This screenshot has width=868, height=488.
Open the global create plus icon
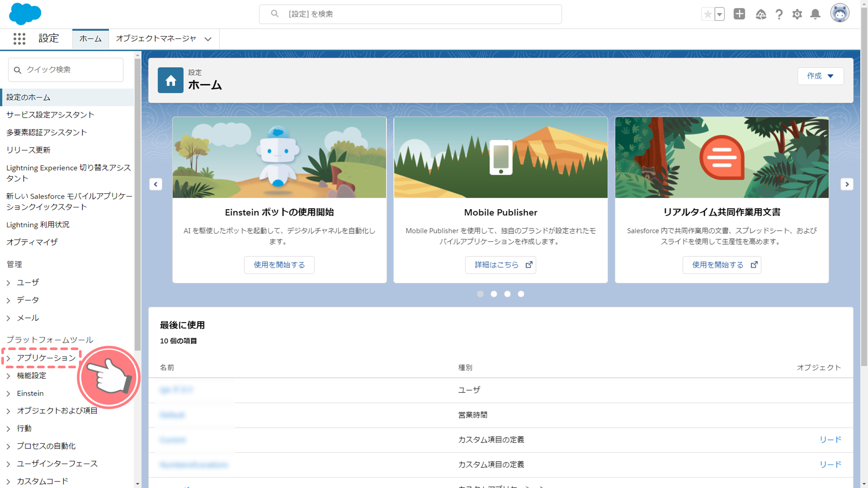(x=739, y=14)
